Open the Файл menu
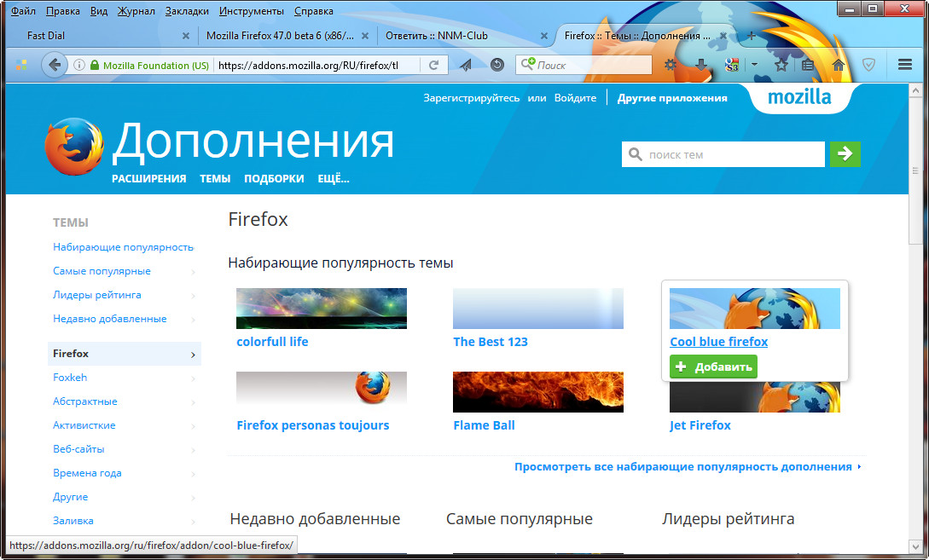 pos(23,11)
